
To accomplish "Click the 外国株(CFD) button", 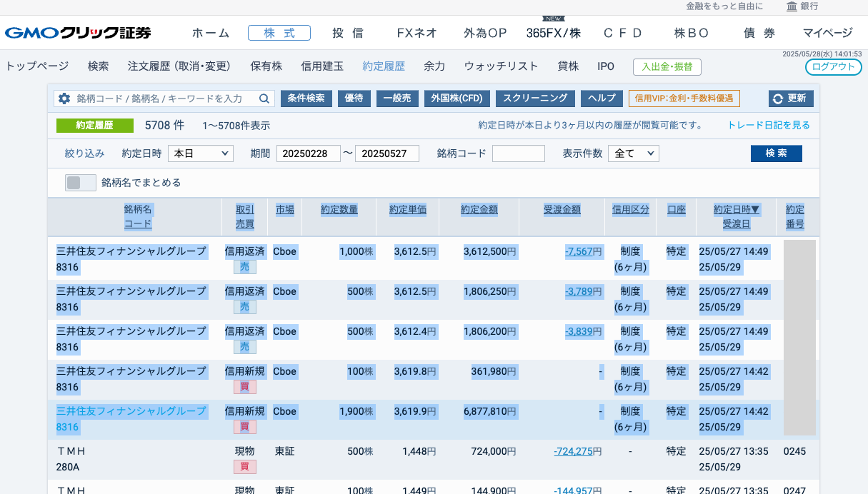I will point(457,99).
